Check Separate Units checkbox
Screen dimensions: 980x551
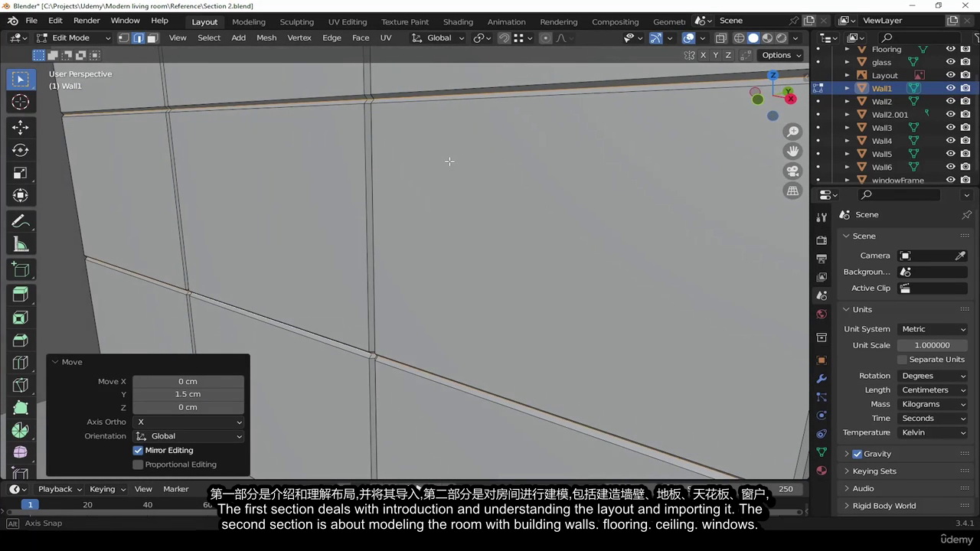(902, 360)
